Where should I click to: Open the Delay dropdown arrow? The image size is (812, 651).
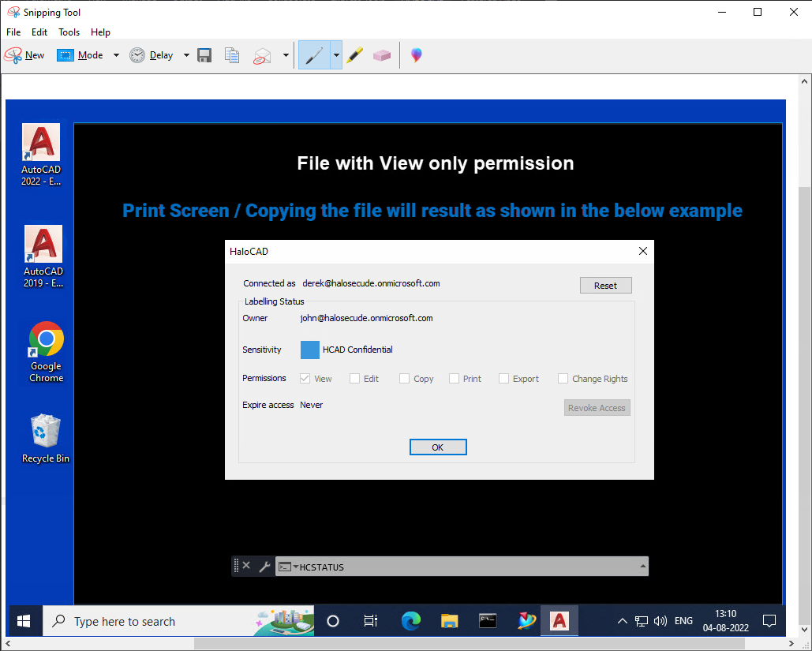[186, 55]
